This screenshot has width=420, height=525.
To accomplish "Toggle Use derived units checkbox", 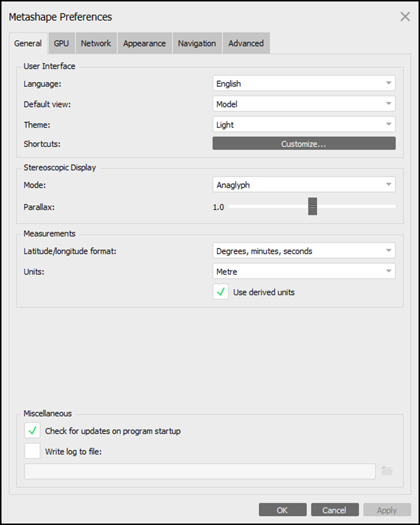I will tap(221, 292).
